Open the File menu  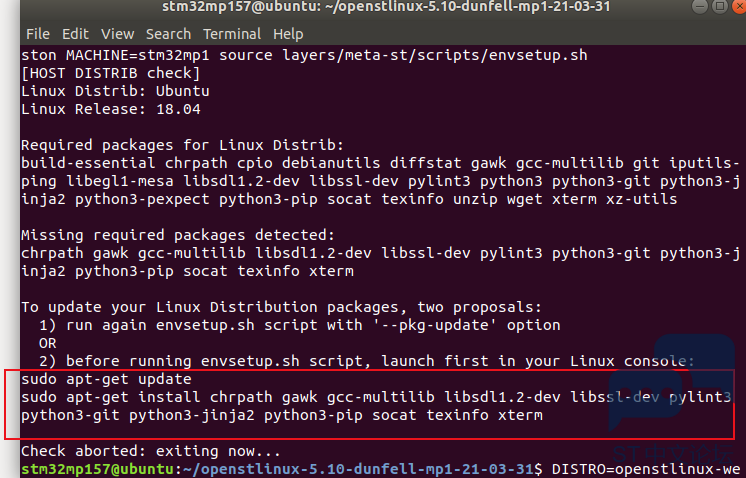tap(38, 34)
